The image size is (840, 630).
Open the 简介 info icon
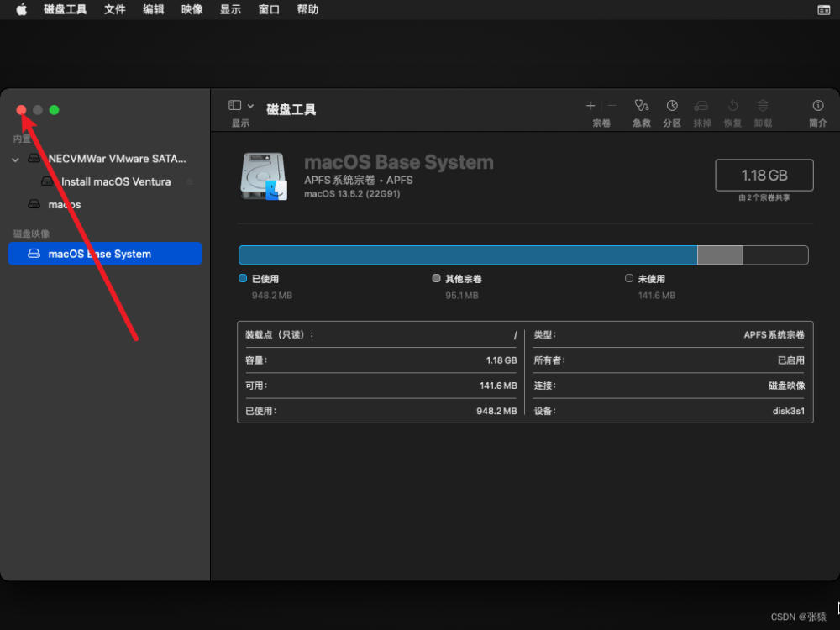coord(817,105)
